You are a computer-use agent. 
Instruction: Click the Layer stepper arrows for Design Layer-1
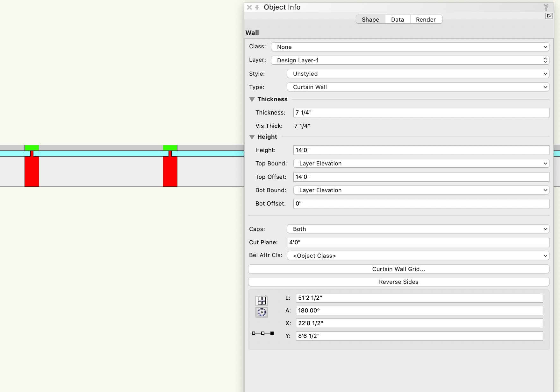point(546,60)
